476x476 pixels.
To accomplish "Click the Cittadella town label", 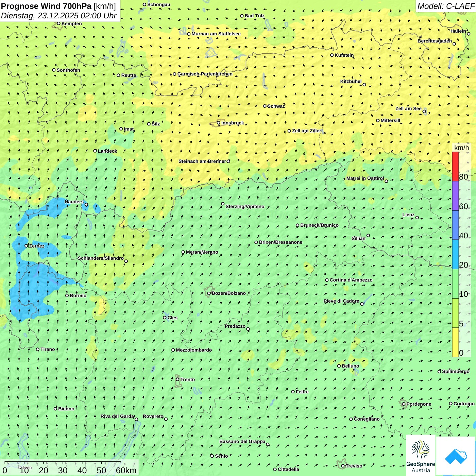I will point(288,470).
